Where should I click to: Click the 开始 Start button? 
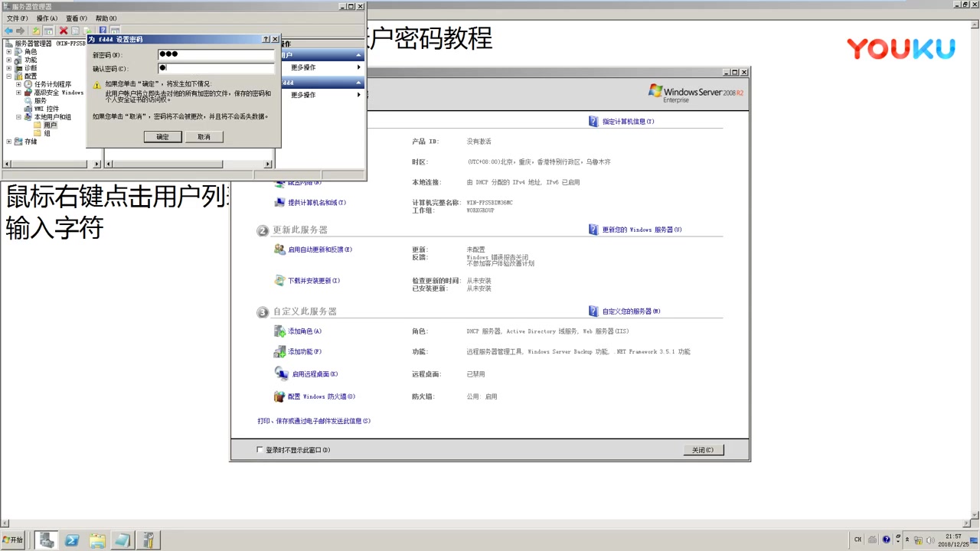(x=13, y=540)
